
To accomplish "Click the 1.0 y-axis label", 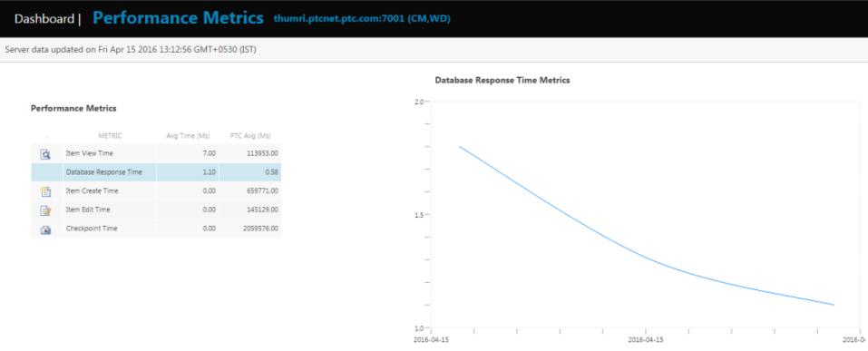I will [x=418, y=327].
